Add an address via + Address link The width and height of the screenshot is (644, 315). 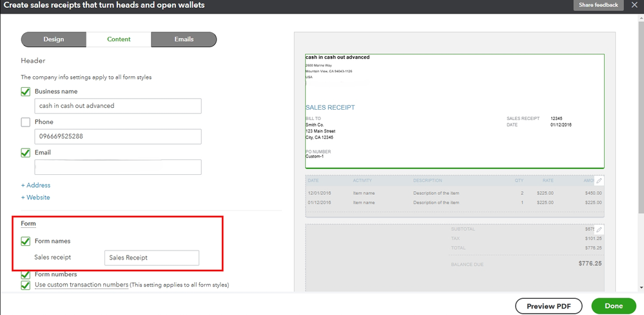[x=35, y=185]
